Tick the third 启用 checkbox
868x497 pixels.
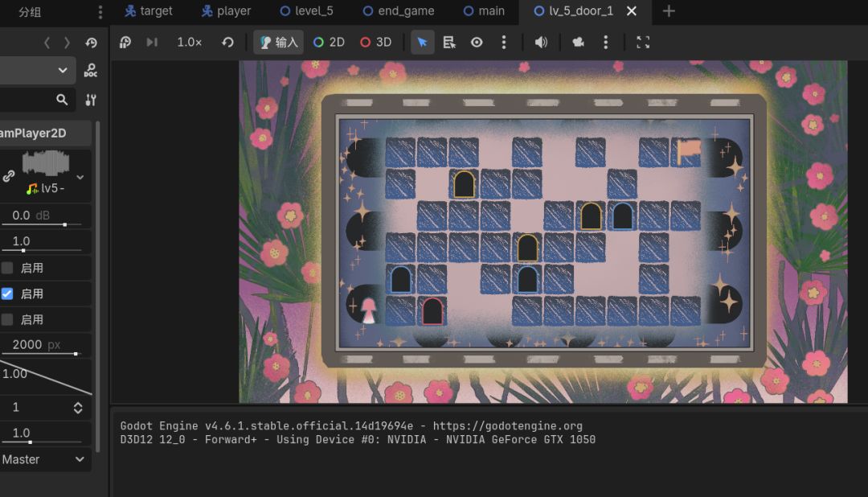[x=7, y=320]
